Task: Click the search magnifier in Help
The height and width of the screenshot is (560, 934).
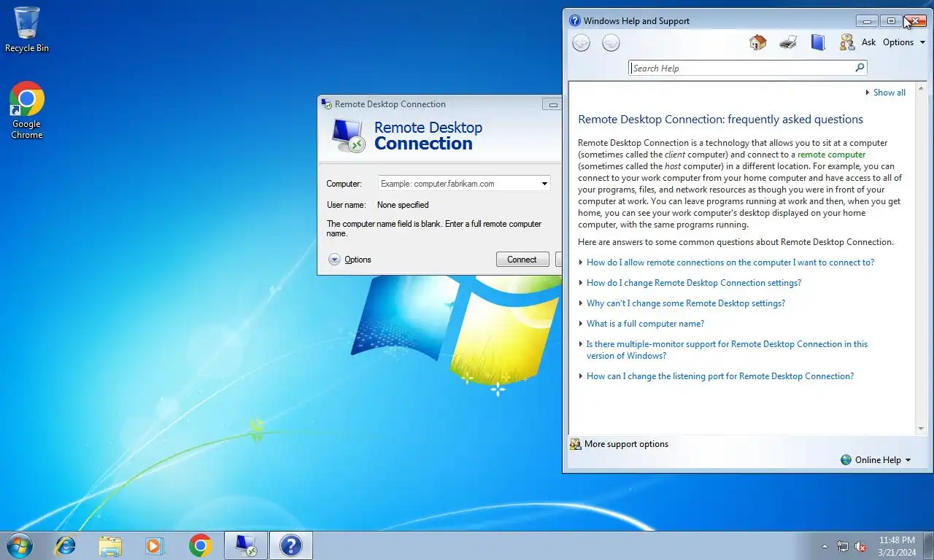Action: click(x=860, y=68)
